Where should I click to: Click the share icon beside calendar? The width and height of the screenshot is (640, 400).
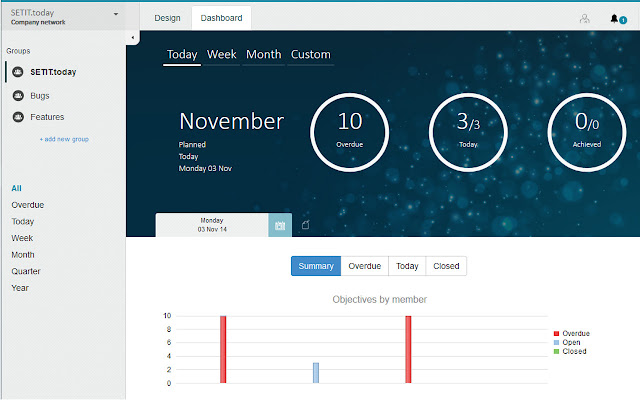[306, 225]
